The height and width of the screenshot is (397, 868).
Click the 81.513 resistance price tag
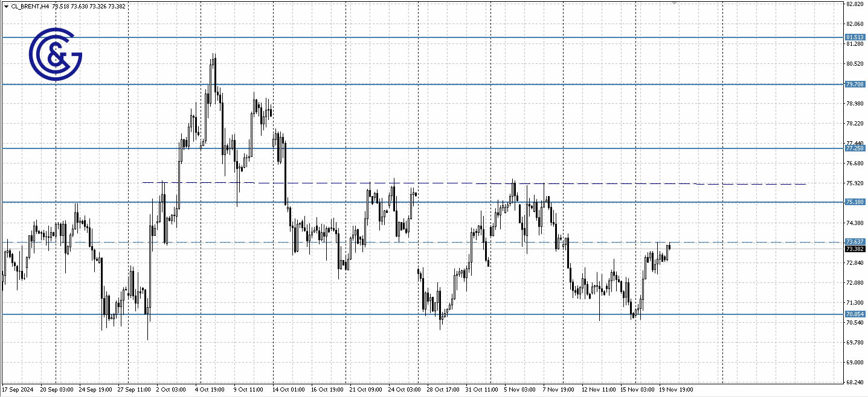click(x=854, y=37)
